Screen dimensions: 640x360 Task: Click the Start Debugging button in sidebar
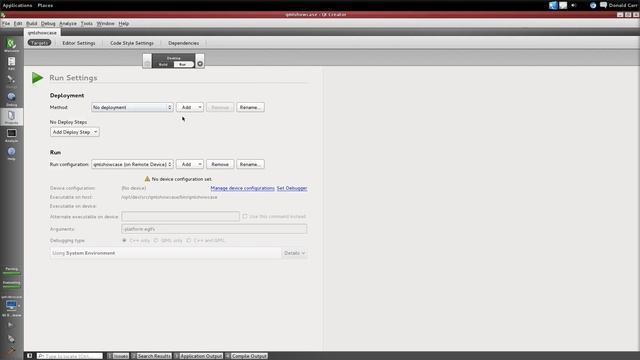11,338
